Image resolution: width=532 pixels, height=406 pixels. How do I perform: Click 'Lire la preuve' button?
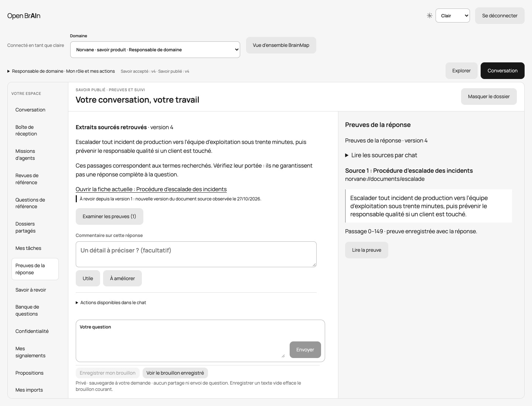tap(366, 250)
